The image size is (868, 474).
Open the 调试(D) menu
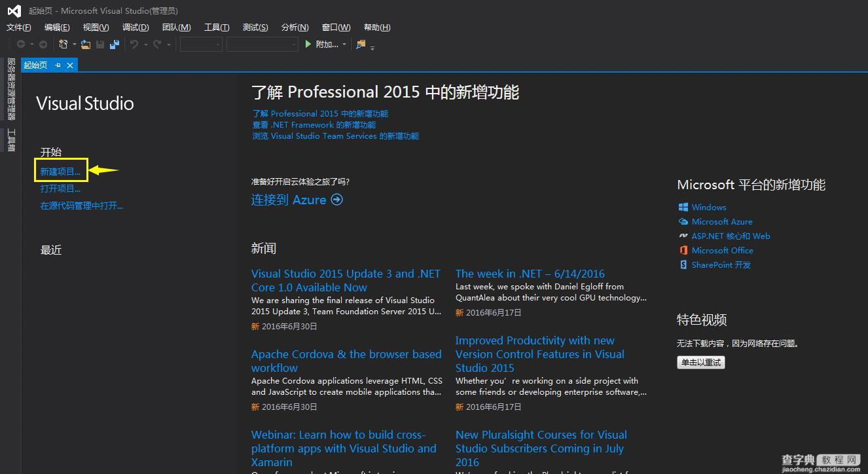[x=136, y=27]
